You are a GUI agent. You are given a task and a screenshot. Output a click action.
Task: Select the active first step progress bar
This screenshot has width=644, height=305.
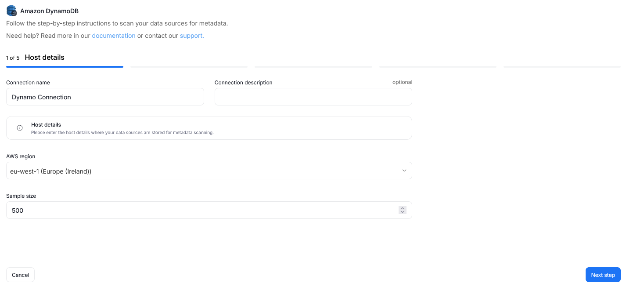pyautogui.click(x=65, y=67)
